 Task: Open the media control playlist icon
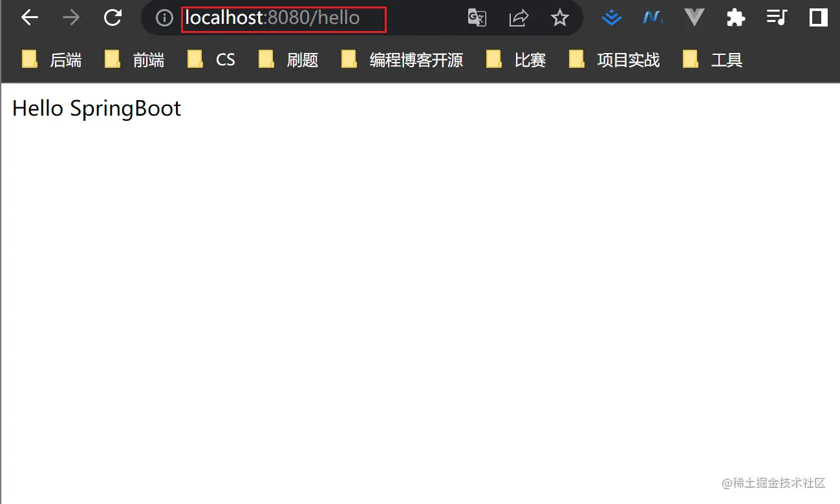pos(777,18)
